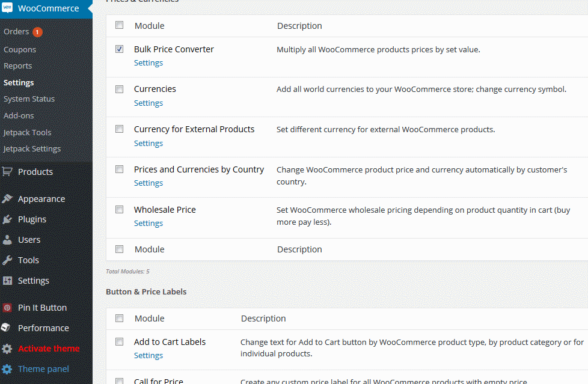The height and width of the screenshot is (384, 588).
Task: Click the Products cart icon
Action: coord(7,172)
